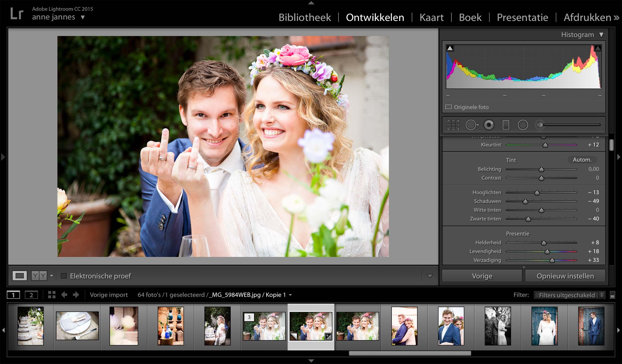The height and width of the screenshot is (364, 622).
Task: Toggle the filter switch icon
Action: 612,295
